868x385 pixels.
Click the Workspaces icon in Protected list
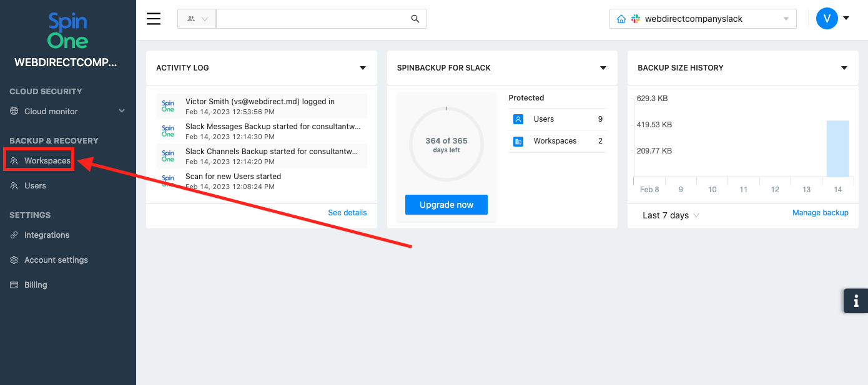point(518,142)
